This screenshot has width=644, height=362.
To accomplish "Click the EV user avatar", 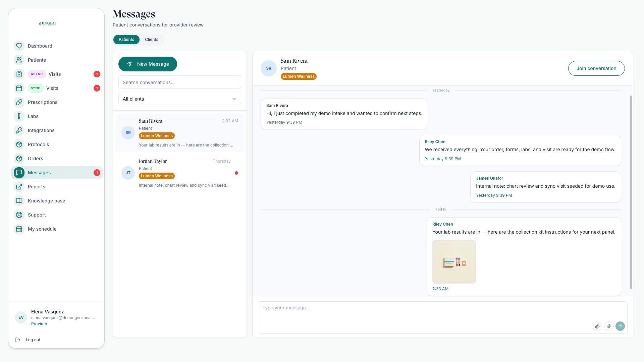I will 21,317.
